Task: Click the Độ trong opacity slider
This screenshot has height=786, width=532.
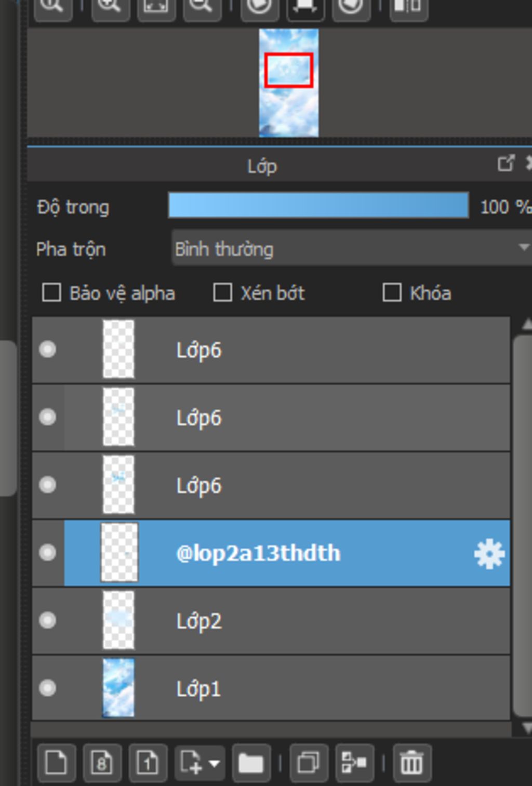Action: pos(318,206)
